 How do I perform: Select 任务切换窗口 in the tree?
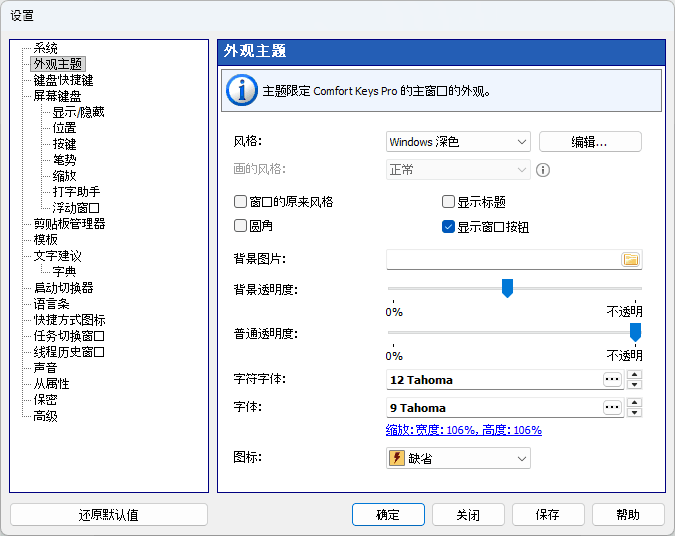pyautogui.click(x=70, y=336)
